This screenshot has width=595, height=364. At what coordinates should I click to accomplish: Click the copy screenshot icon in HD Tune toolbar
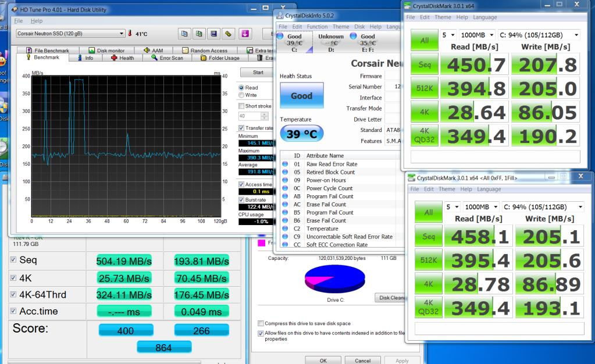pyautogui.click(x=199, y=34)
